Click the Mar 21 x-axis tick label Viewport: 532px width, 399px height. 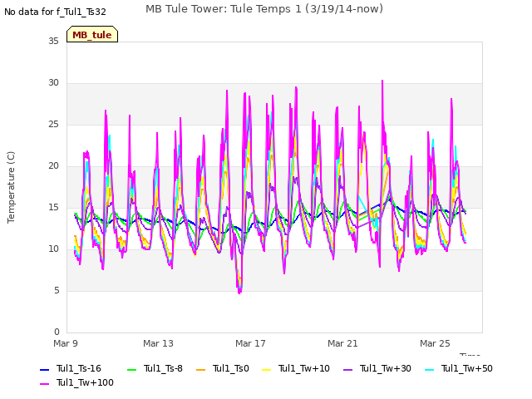[x=342, y=343]
